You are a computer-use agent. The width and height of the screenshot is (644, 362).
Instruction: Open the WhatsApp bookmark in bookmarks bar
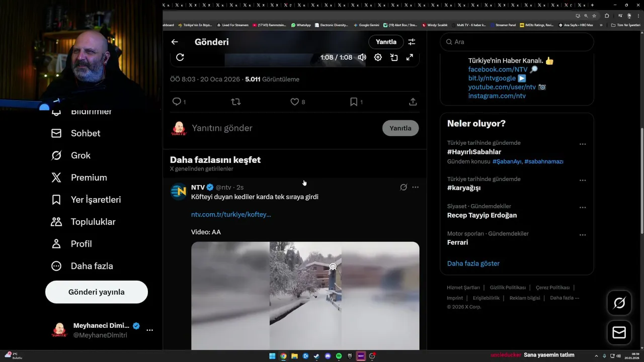click(x=301, y=25)
